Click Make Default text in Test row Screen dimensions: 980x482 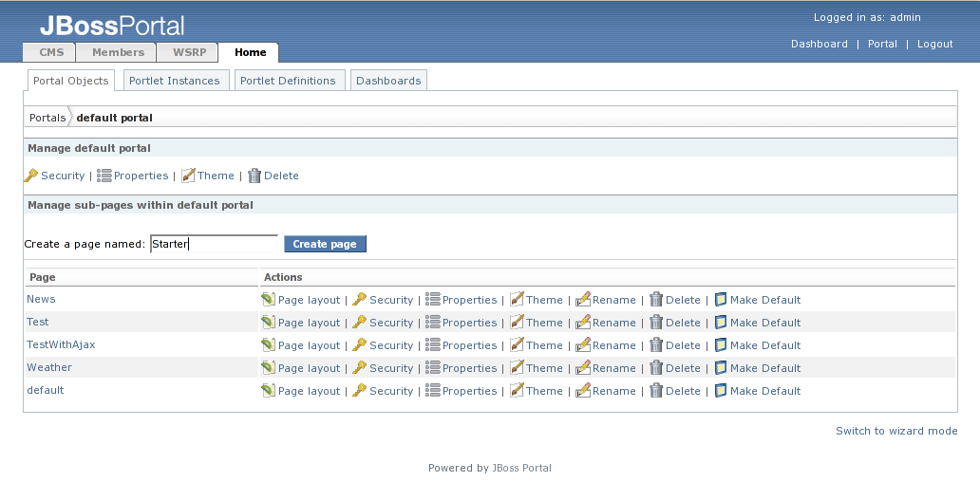pyautogui.click(x=765, y=323)
